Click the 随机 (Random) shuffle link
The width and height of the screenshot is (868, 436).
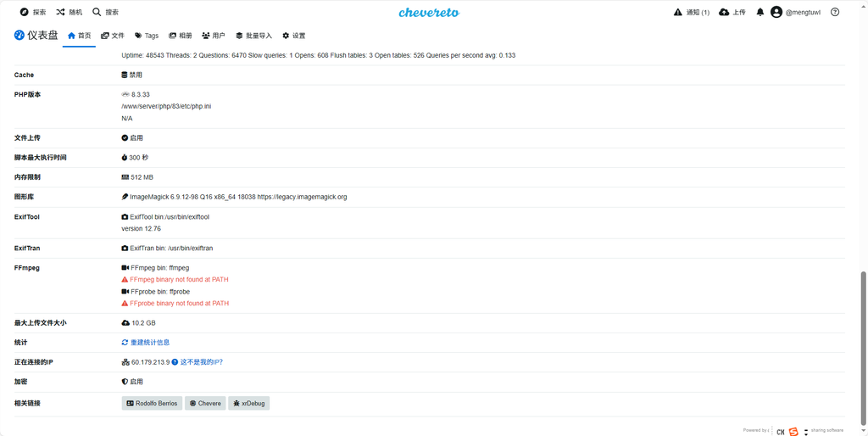(70, 12)
